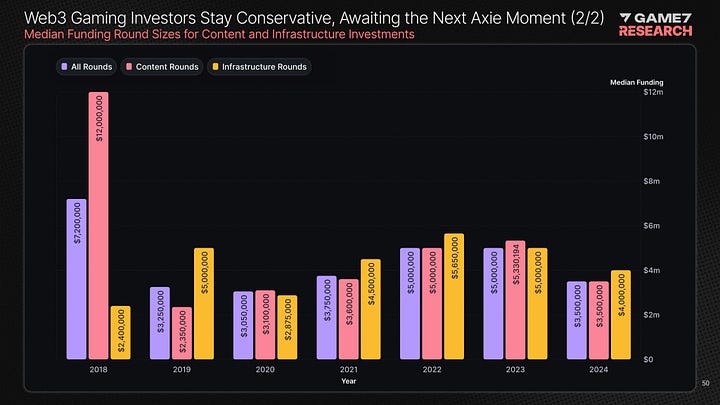The image size is (720, 405).
Task: Select the 2018 Content Rounds $12,000,000 bar
Action: click(x=98, y=225)
